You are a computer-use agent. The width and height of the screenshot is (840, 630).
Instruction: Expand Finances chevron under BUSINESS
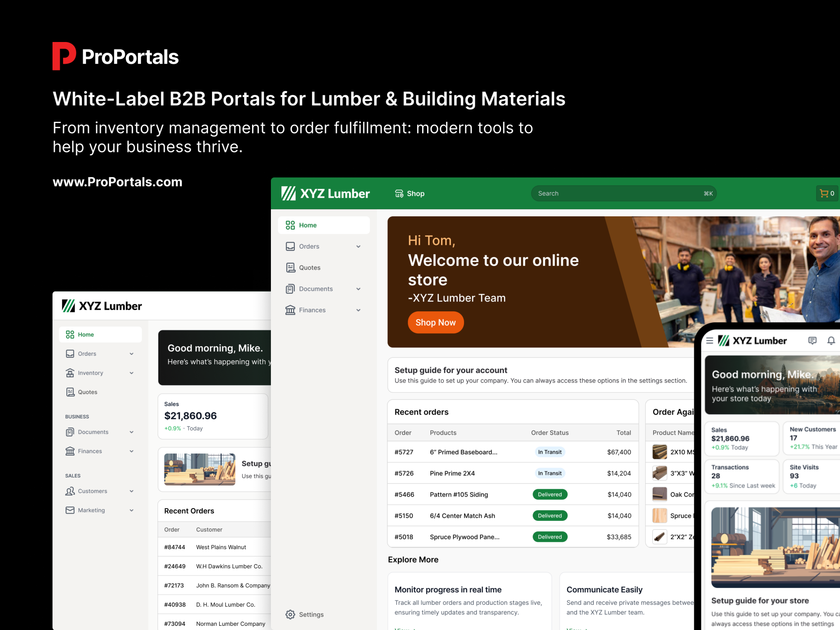(131, 451)
